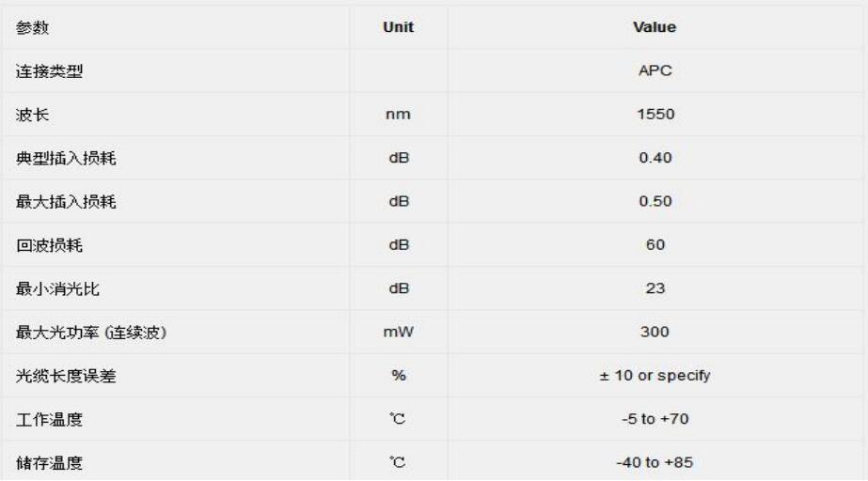Click the 0.50 value cell
Viewport: 868px width, 481px height.
[x=655, y=202]
